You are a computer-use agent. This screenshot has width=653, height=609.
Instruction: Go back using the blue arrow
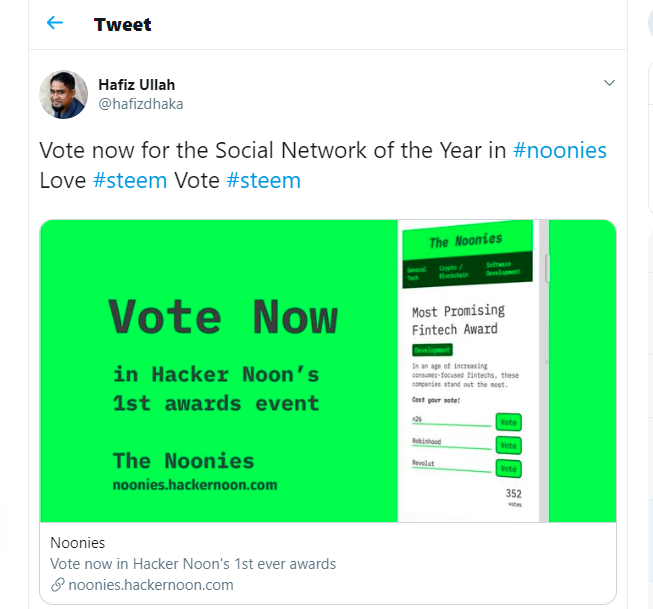coord(55,22)
